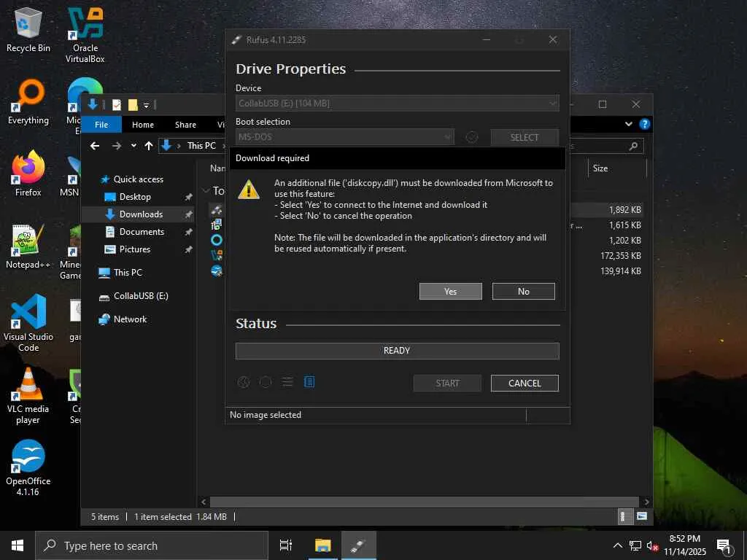This screenshot has width=747, height=560.
Task: Click Explorer's scroll left arrow
Action: click(x=204, y=502)
